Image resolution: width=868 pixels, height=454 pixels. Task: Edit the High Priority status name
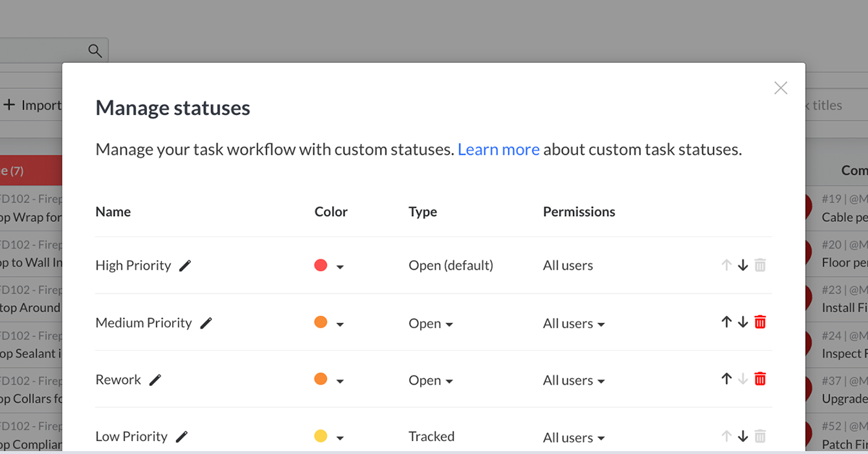click(185, 266)
